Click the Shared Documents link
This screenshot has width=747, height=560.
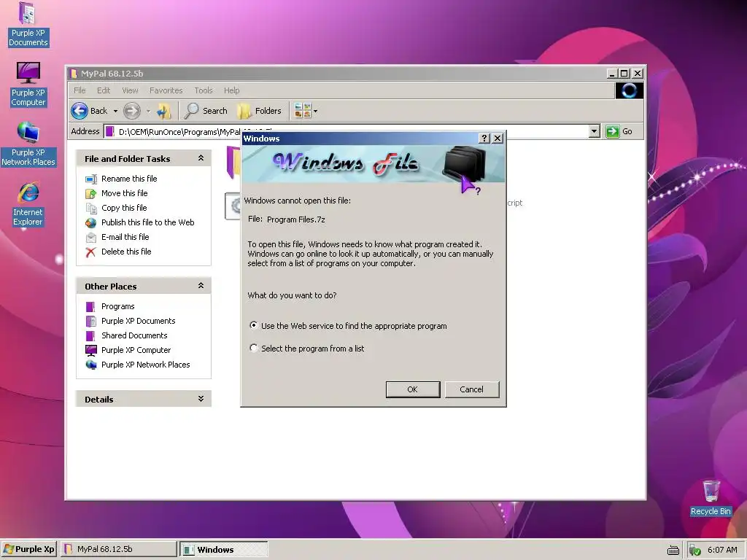[134, 335]
